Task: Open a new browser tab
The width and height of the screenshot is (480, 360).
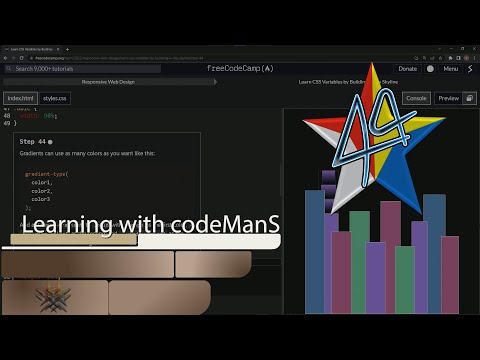Action: point(67,49)
